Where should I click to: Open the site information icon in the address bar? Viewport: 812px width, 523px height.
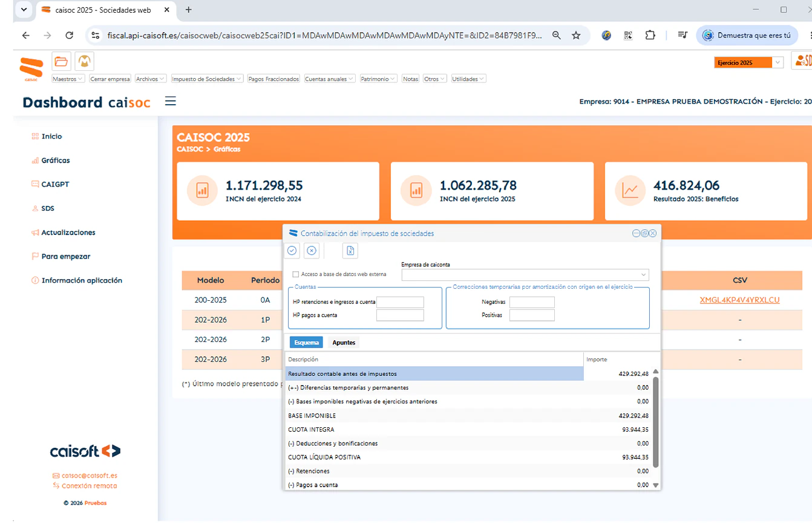click(95, 36)
